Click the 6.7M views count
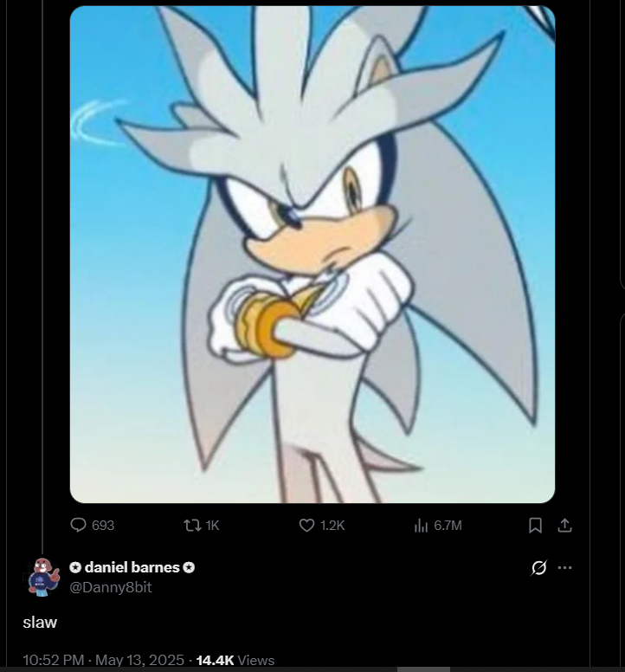Screen dimensions: 625x672 448,526
